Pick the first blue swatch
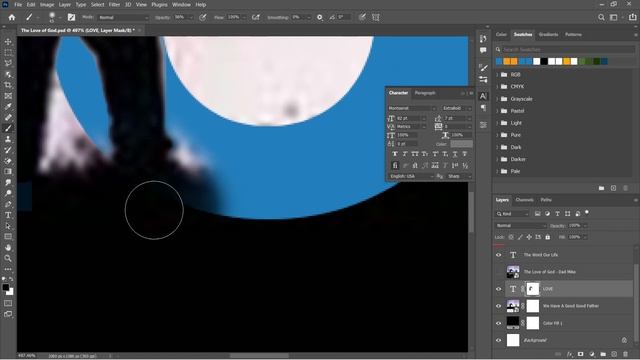 (x=499, y=61)
